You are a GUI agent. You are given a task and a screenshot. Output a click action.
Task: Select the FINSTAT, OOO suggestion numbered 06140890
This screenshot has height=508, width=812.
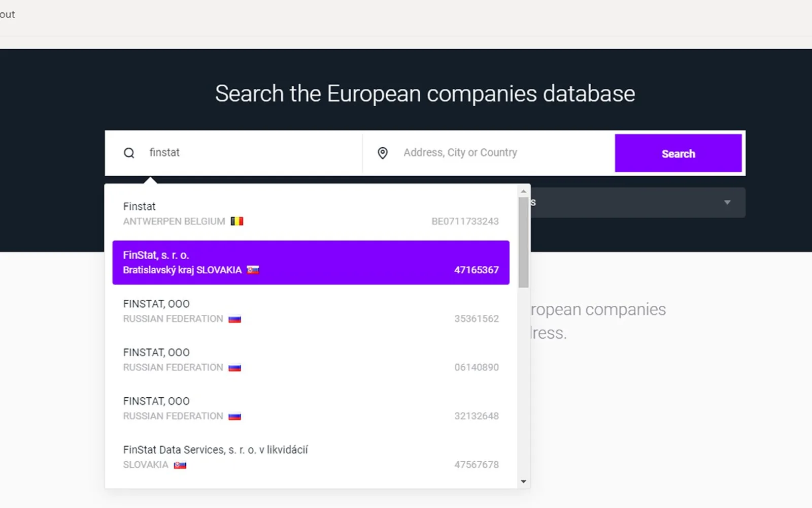[x=311, y=360]
